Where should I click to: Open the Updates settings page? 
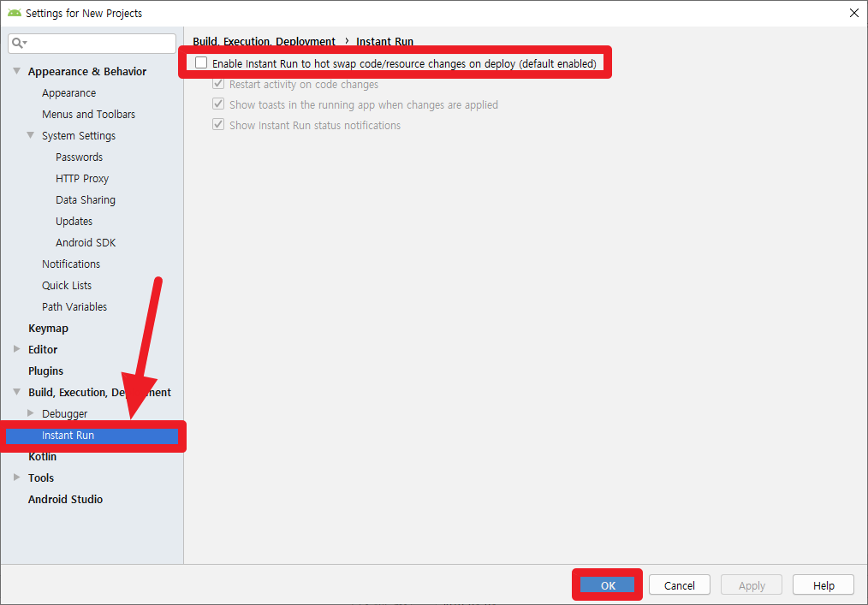[x=74, y=222]
